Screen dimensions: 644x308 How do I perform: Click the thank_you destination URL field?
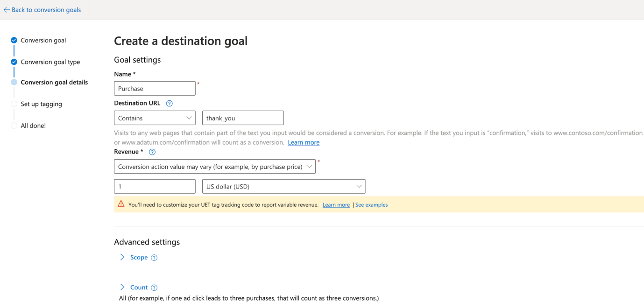(243, 118)
